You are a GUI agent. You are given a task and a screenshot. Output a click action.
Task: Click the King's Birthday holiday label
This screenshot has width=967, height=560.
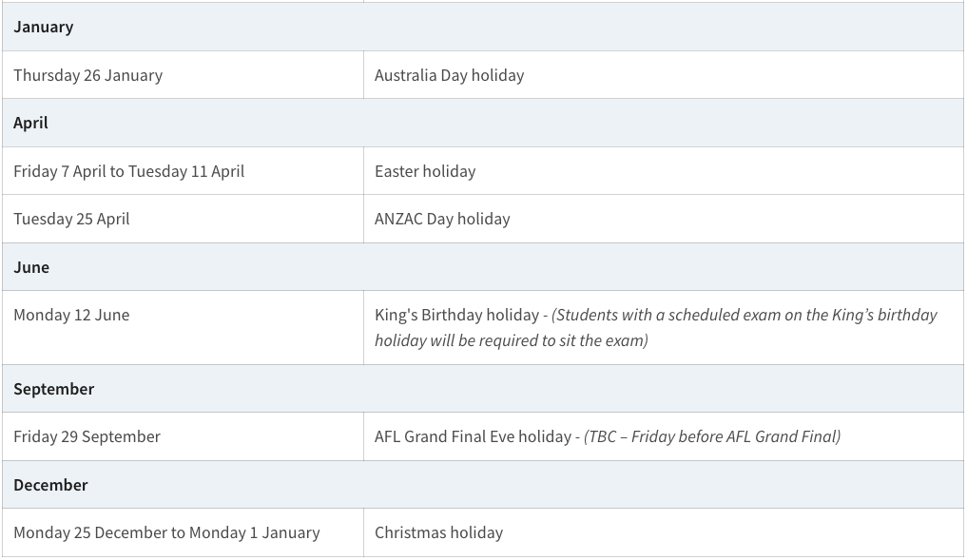(456, 315)
